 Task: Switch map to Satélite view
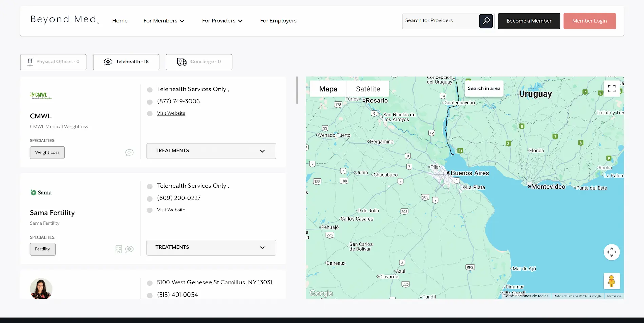(368, 89)
